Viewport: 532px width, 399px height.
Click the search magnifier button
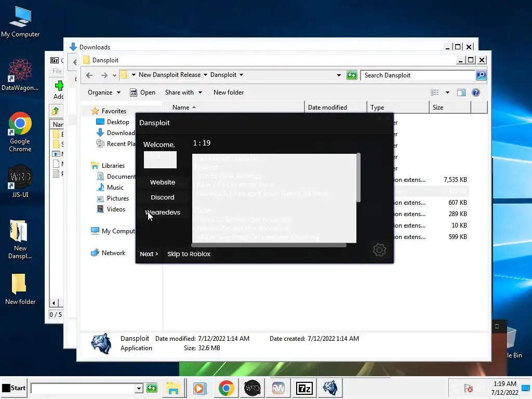click(481, 75)
